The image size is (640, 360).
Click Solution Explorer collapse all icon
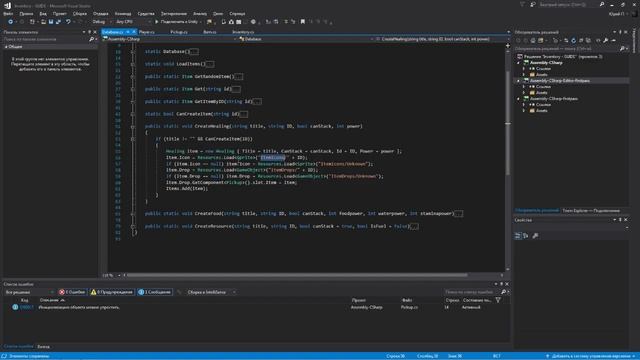[x=581, y=40]
